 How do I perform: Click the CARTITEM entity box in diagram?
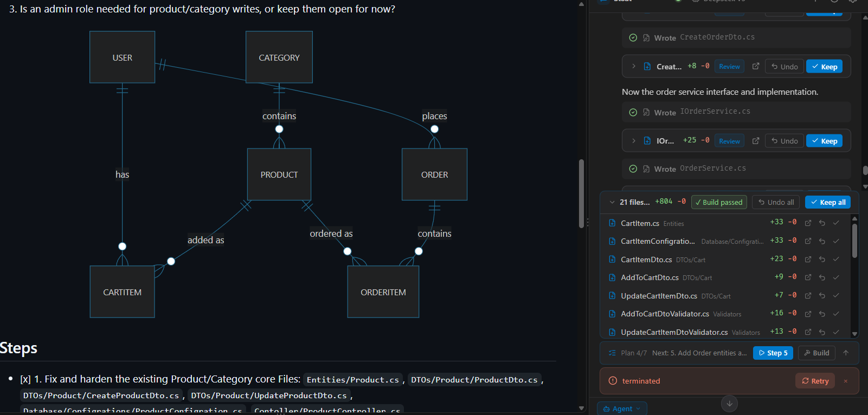coord(123,292)
